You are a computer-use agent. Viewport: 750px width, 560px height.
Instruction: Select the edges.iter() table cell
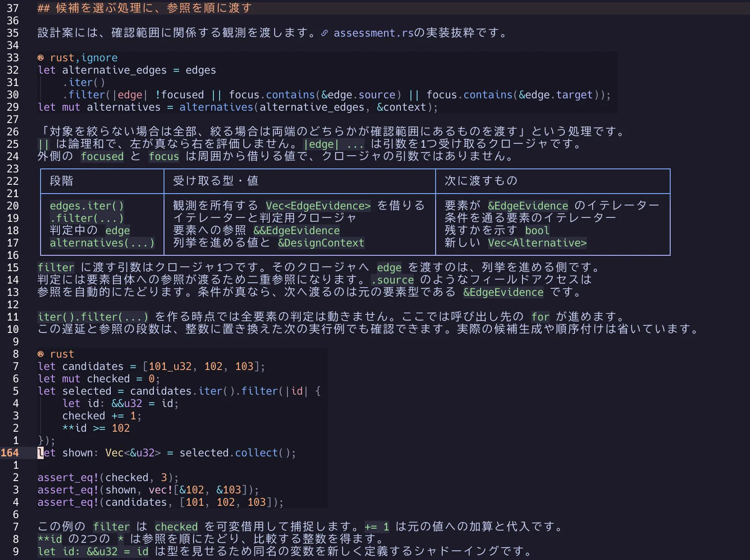(87, 206)
